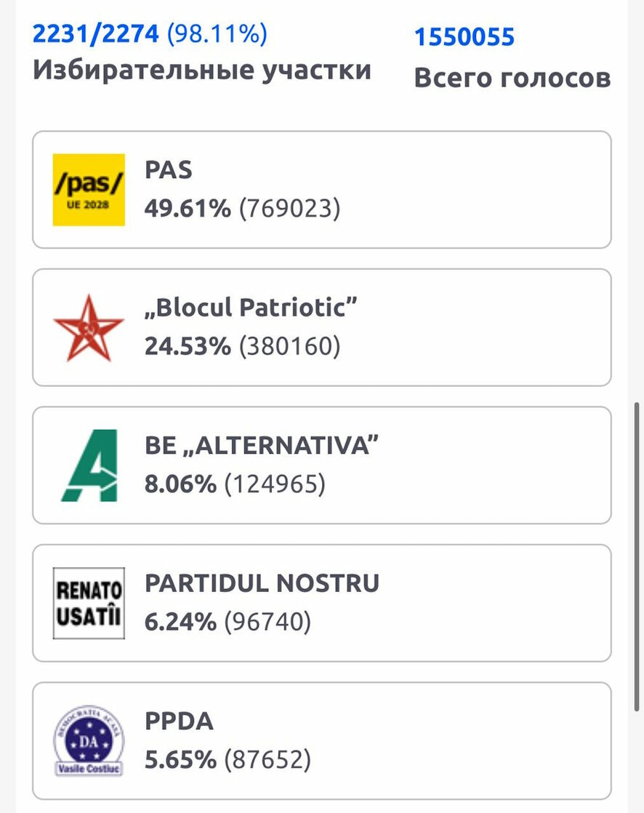Click the Partidul Nostru 6.24% result

pos(228,622)
